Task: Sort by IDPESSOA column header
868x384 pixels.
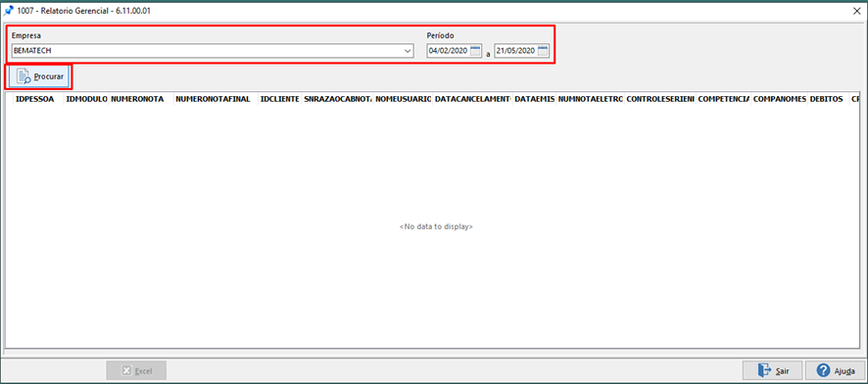Action: [x=38, y=99]
